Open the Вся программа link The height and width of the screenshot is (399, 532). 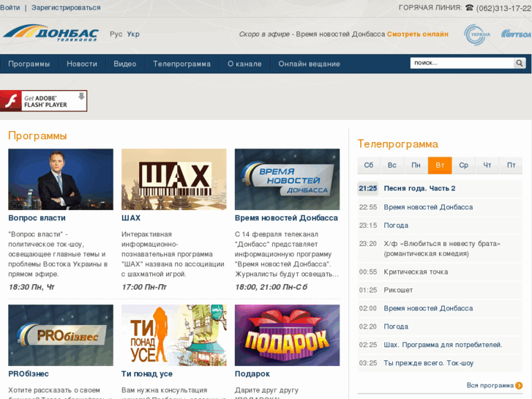click(490, 385)
